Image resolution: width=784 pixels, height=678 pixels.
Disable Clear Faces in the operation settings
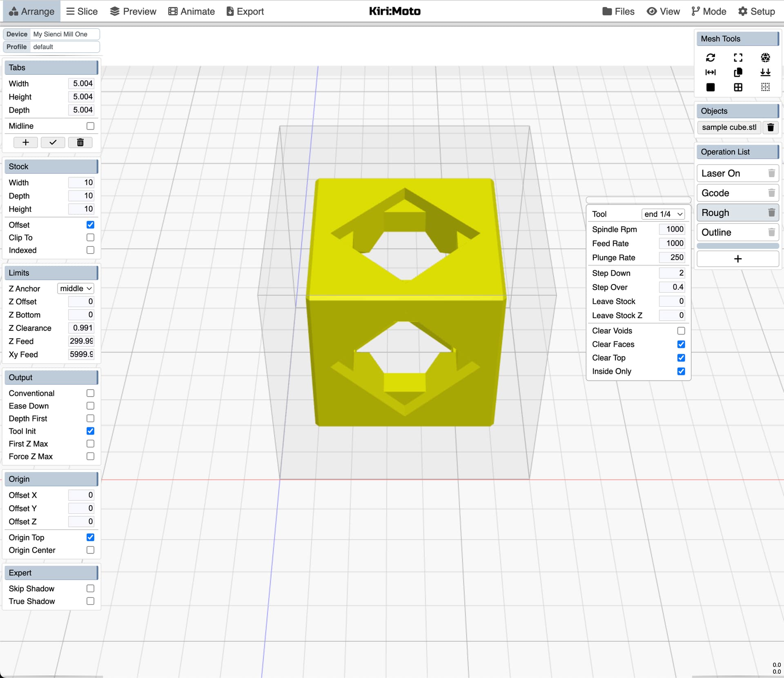(681, 344)
